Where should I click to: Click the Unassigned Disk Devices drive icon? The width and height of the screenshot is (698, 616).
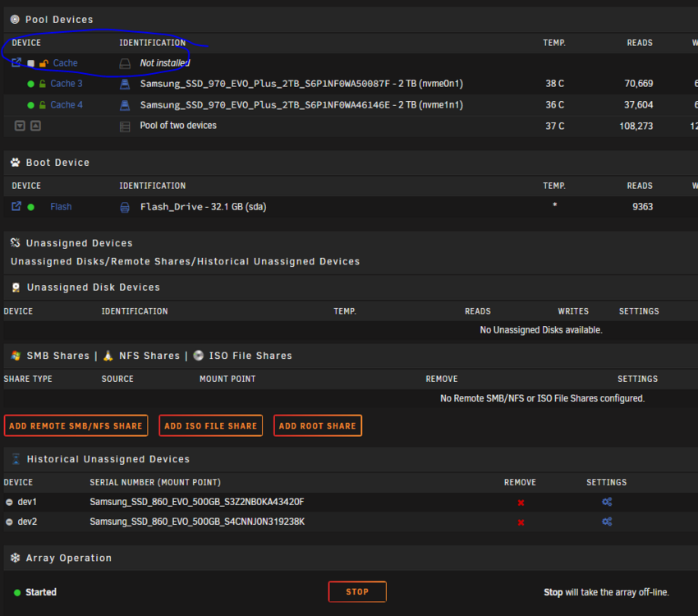click(16, 287)
